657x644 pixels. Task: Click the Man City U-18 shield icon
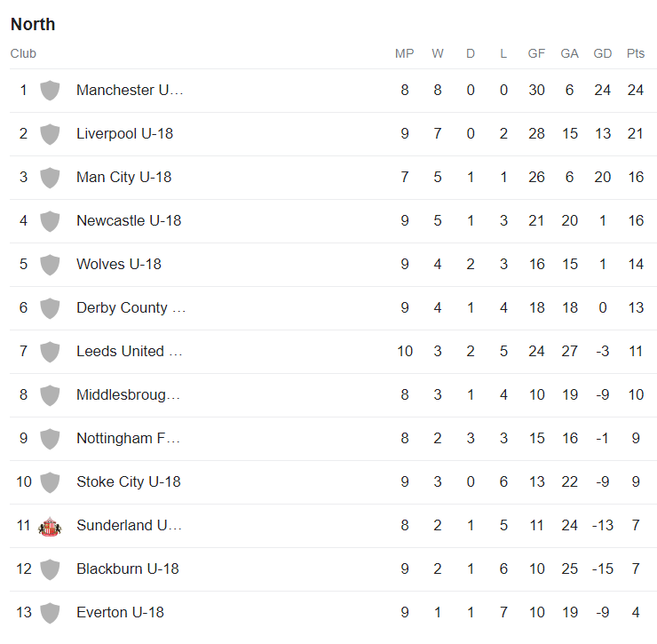click(x=50, y=178)
